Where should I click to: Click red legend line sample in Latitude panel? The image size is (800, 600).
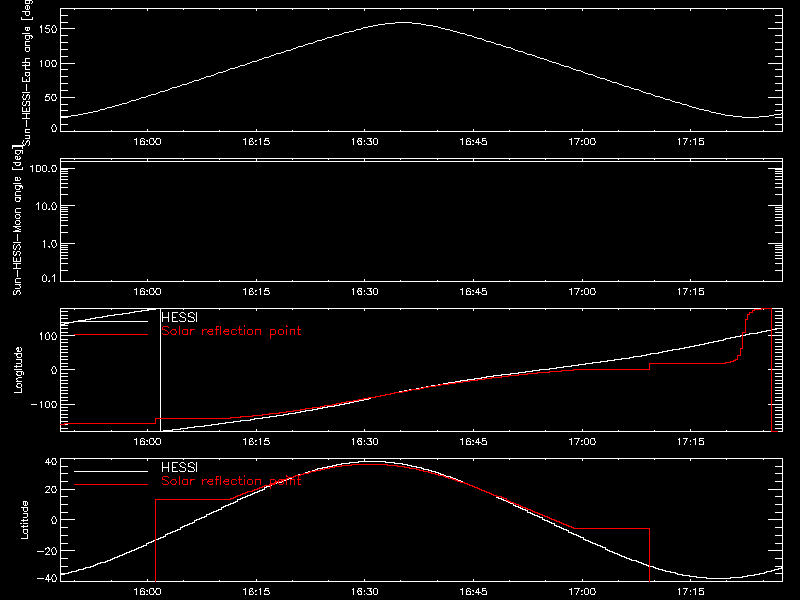pos(111,484)
